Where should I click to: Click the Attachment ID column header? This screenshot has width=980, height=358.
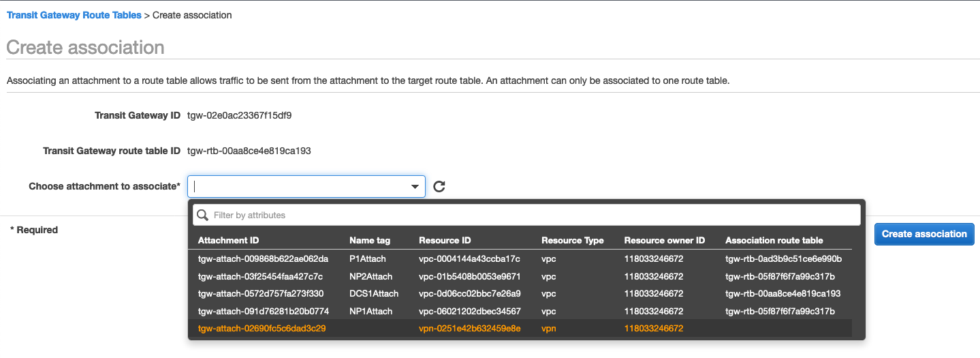click(228, 241)
